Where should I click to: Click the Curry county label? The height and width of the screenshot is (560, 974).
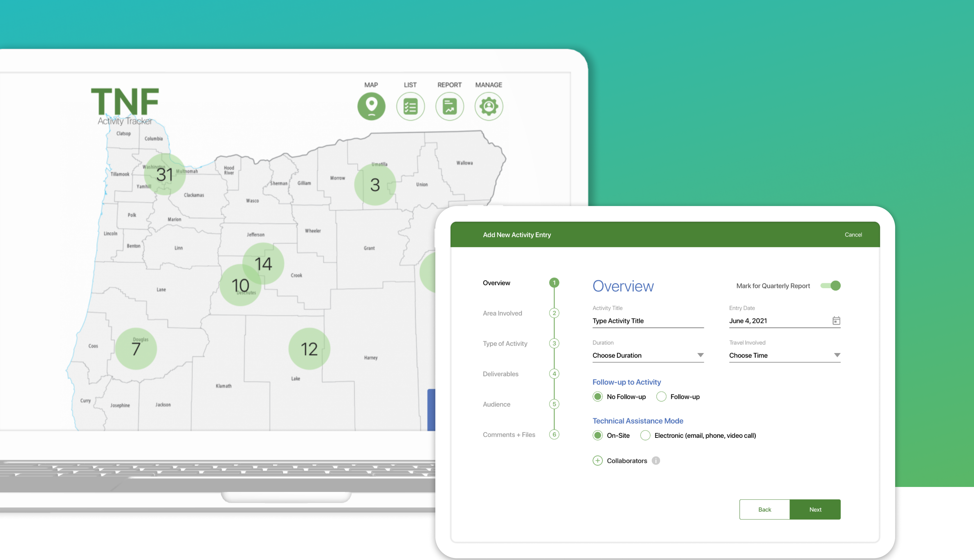point(85,400)
